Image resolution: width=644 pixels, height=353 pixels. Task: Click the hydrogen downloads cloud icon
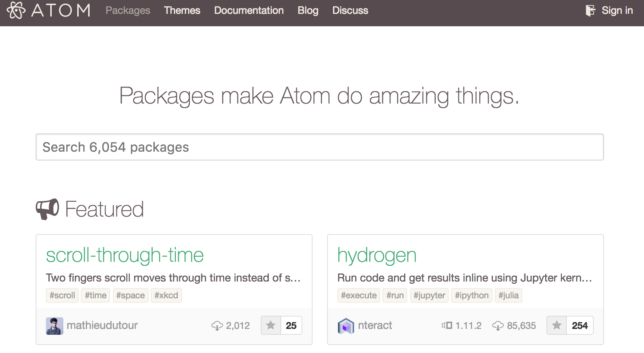coord(498,326)
